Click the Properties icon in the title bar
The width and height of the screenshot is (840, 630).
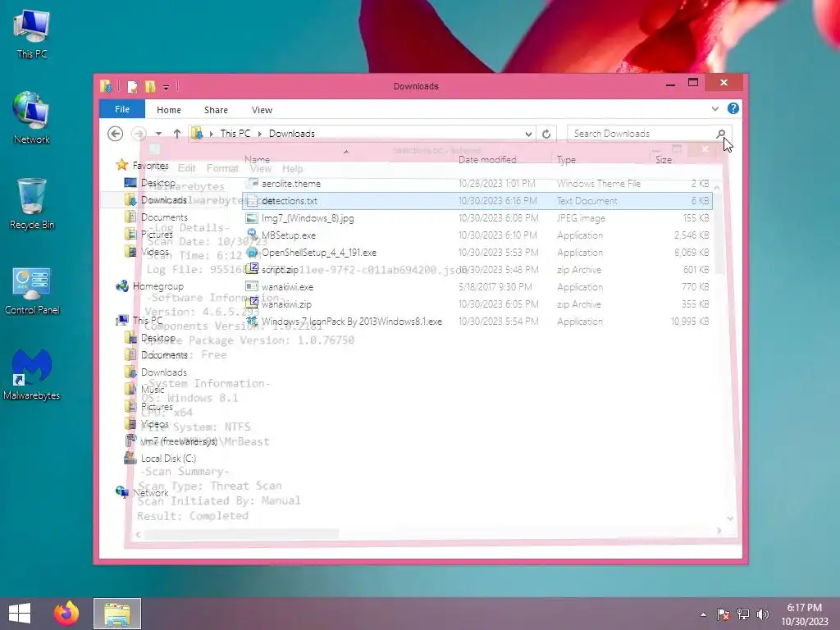132,86
